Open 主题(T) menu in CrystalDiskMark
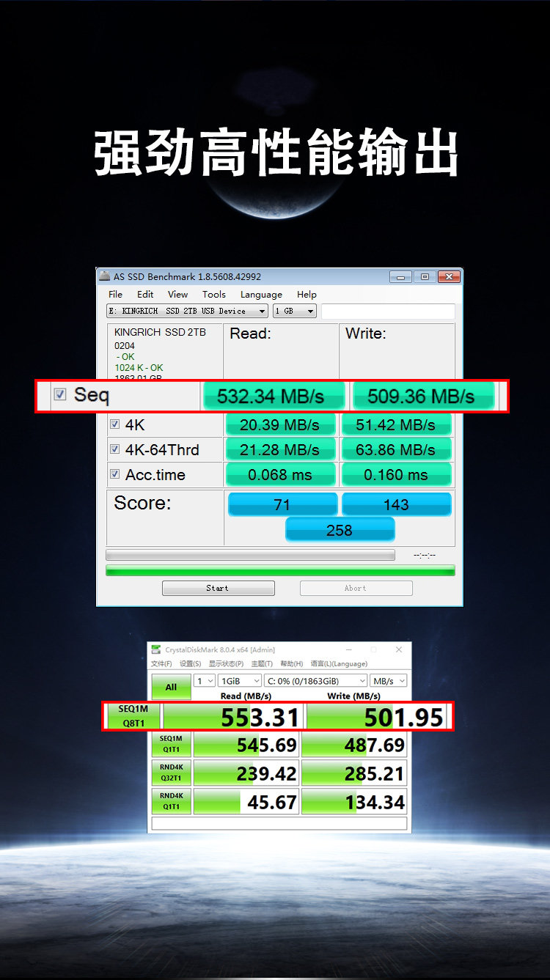This screenshot has height=980, width=550. coord(262,663)
